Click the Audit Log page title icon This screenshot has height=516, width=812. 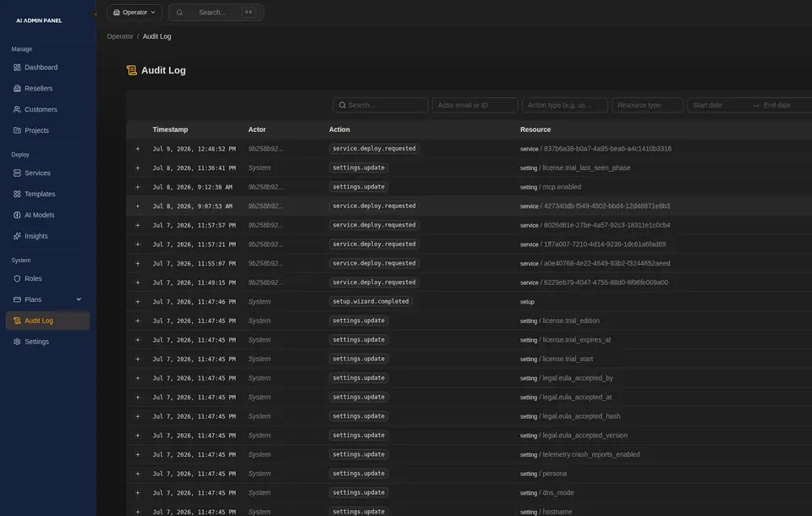pyautogui.click(x=132, y=70)
